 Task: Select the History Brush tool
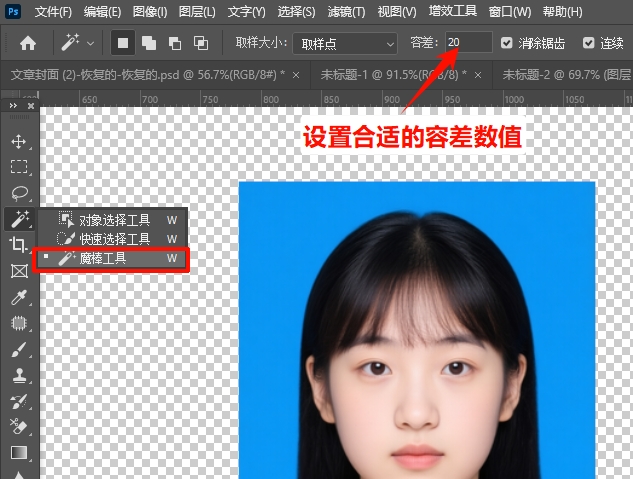19,401
